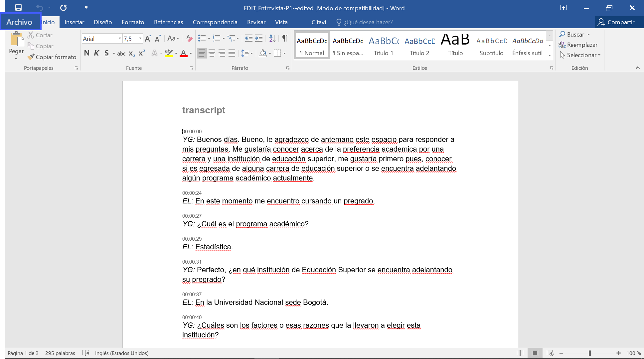Open font color dropdown arrow
This screenshot has height=359, width=644.
point(191,53)
